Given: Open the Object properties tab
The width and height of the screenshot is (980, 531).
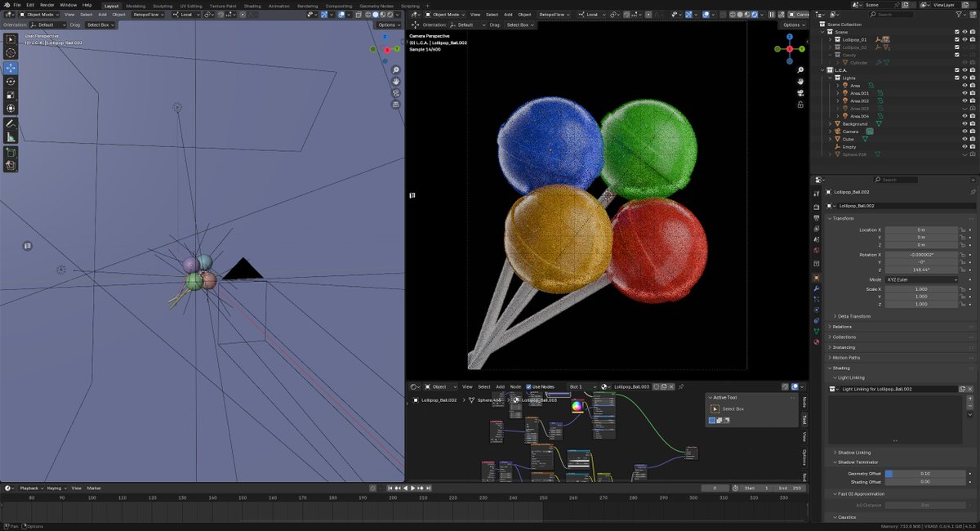Looking at the screenshot, I should click(x=816, y=278).
